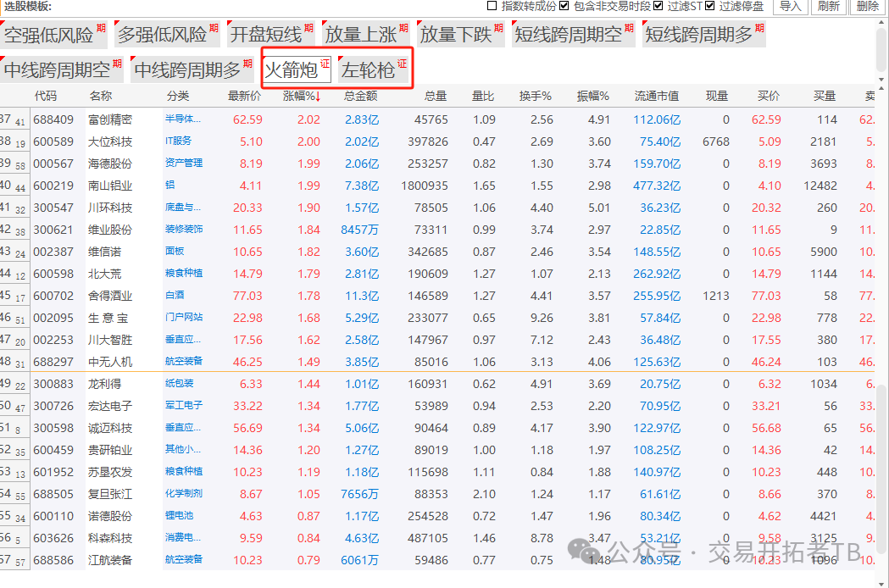Click the 删除 button
The width and height of the screenshot is (889, 588).
coord(868,6)
